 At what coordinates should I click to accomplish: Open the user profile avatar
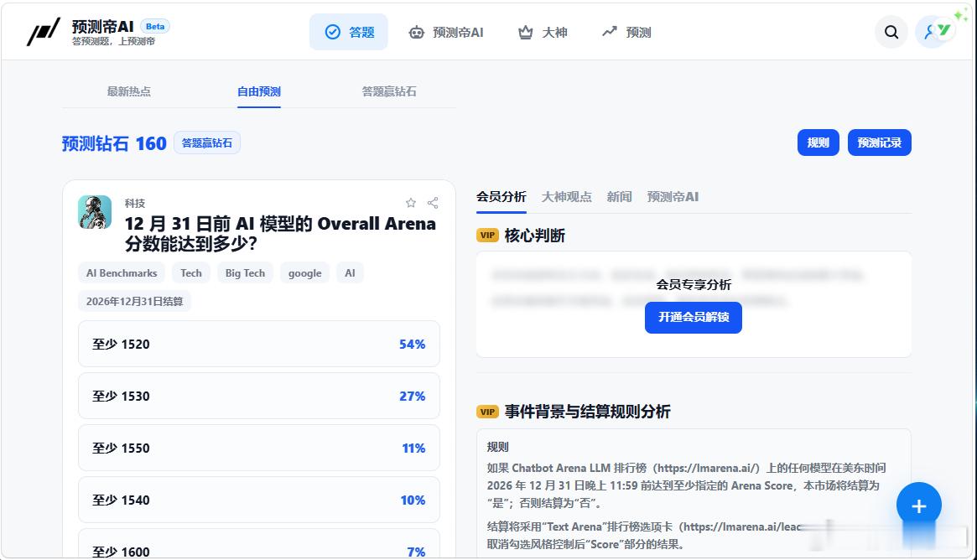coord(932,32)
